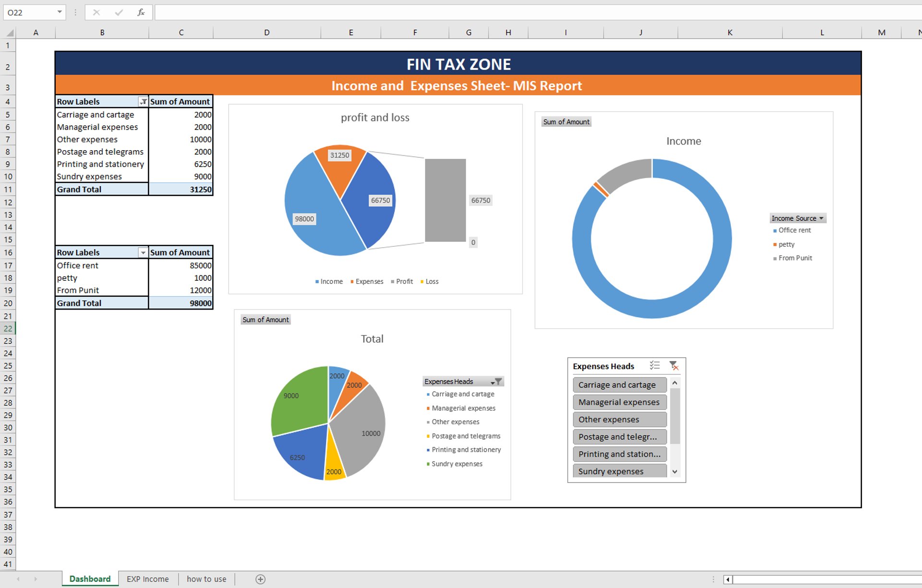Click Sum of Amount button on Income chart

[x=566, y=122]
